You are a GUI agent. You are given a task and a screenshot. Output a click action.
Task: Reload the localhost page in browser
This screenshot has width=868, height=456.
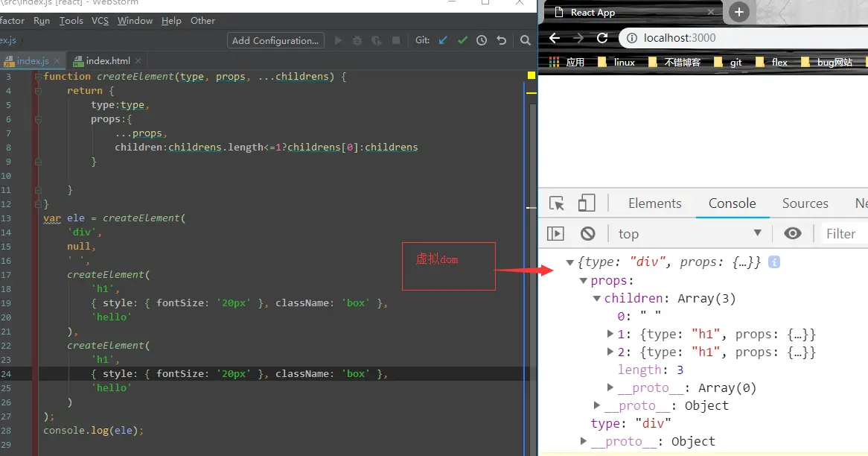[x=602, y=38]
